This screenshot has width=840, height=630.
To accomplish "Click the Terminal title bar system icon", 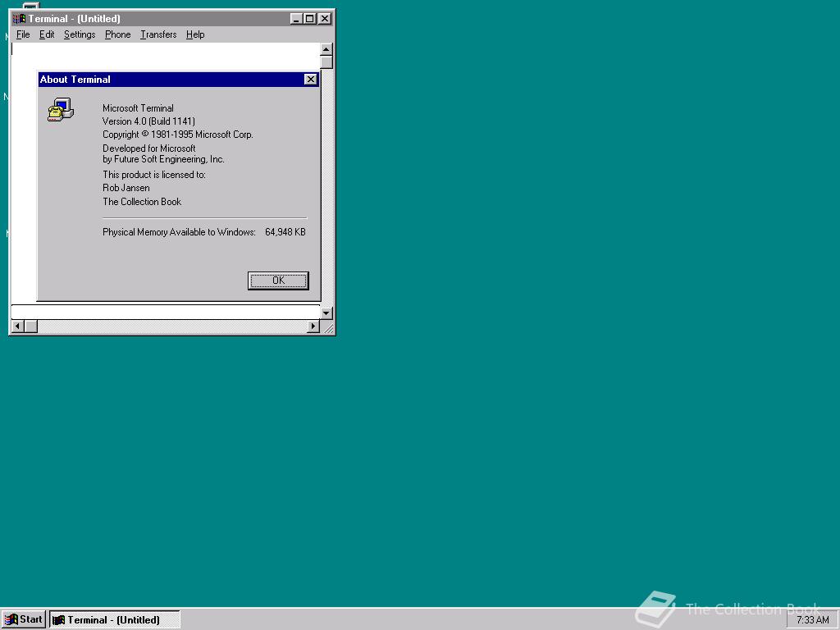I will pos(20,19).
